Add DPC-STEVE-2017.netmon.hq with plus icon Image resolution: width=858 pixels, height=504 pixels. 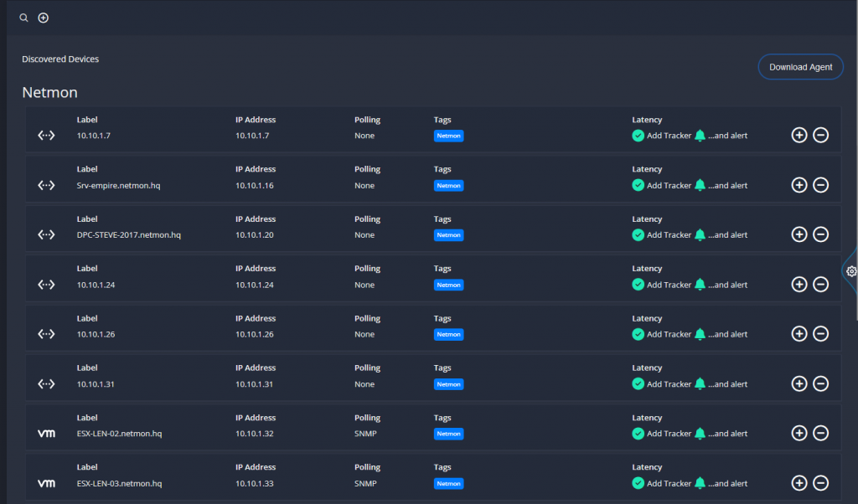click(799, 234)
